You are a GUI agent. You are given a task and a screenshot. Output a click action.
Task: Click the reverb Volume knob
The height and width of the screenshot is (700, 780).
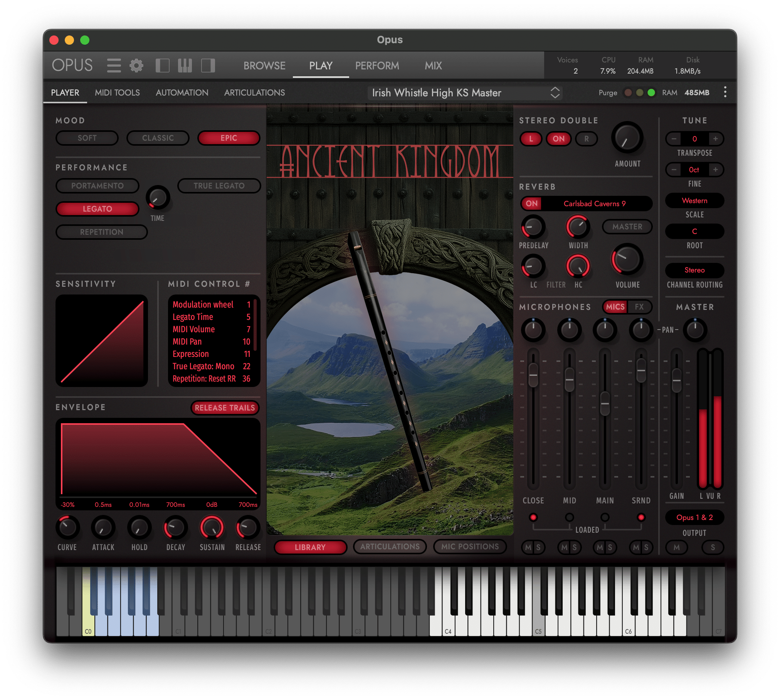click(627, 259)
